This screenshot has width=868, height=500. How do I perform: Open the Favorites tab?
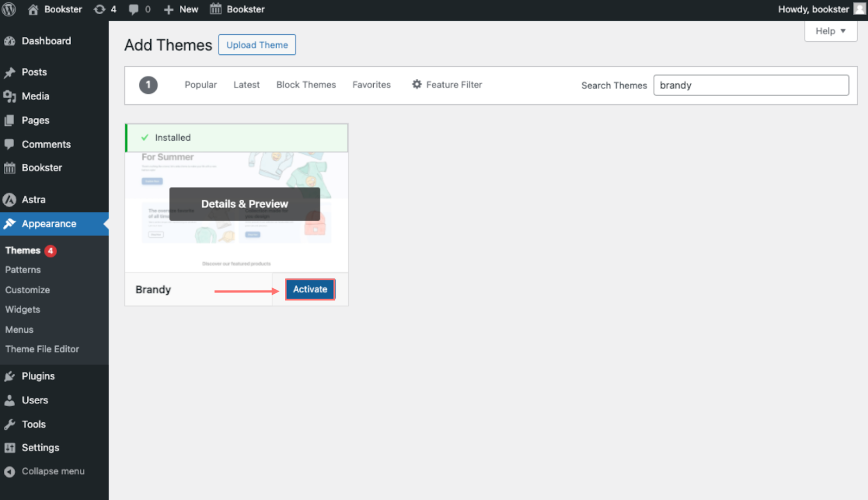[x=372, y=85]
